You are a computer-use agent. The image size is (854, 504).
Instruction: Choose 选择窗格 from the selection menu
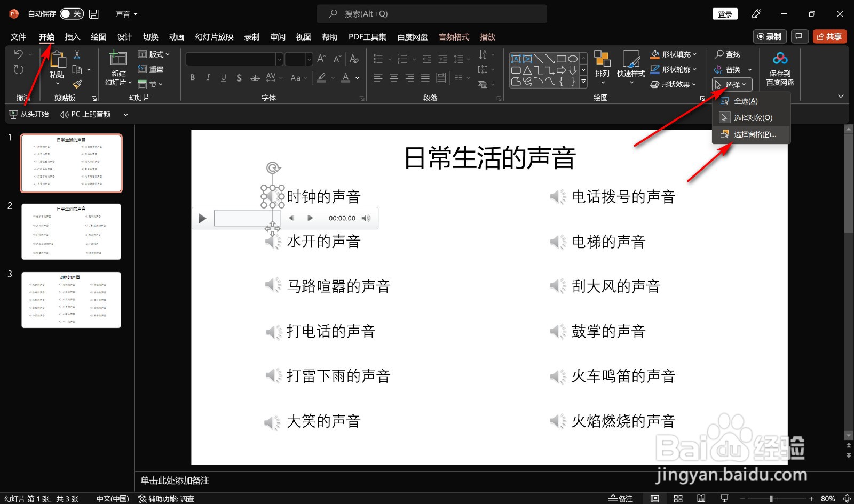(753, 134)
